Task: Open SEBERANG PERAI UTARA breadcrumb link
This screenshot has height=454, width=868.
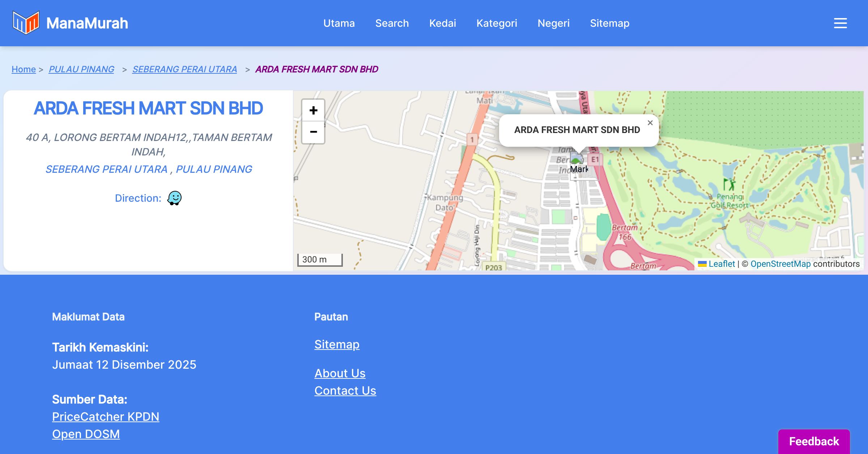Action: [x=184, y=69]
